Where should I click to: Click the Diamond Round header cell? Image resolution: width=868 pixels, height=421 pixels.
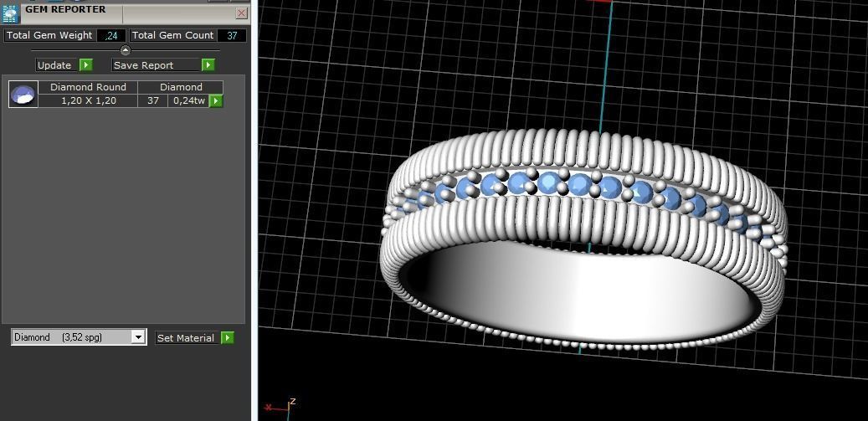[x=88, y=87]
